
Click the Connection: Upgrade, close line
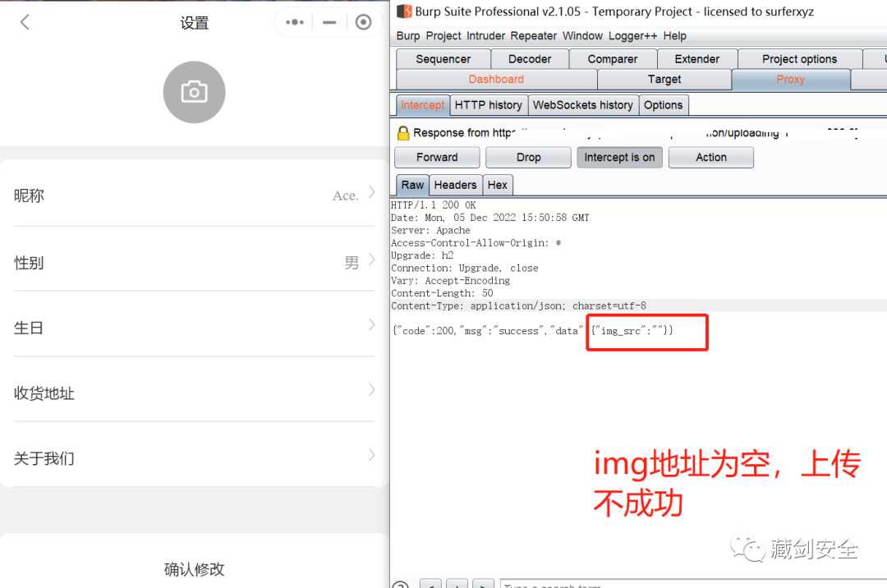464,268
